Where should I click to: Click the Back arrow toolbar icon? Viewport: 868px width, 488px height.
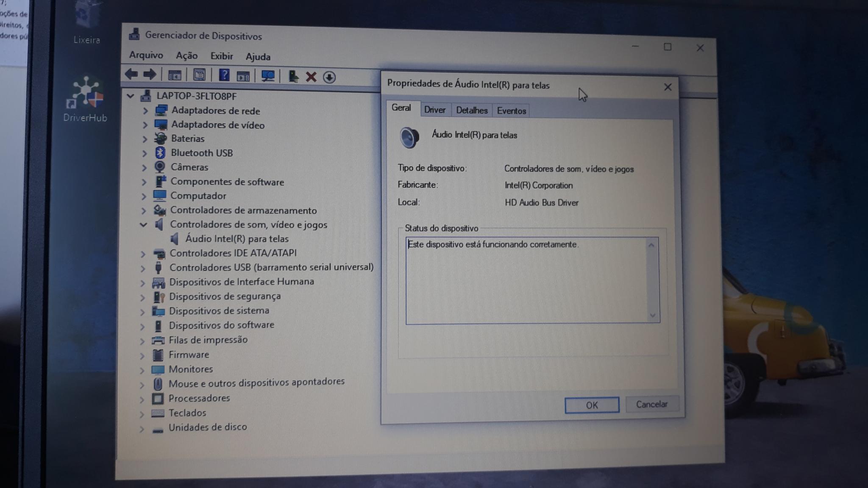pyautogui.click(x=131, y=75)
